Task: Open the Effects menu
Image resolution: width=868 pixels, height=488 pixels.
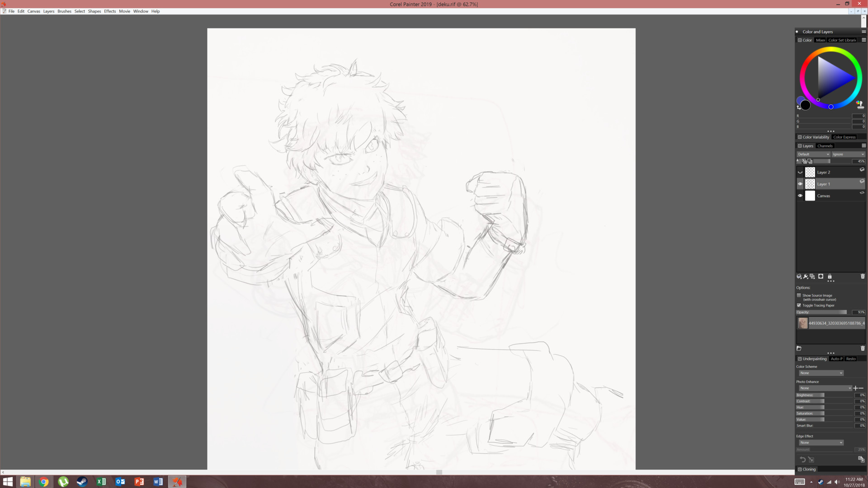Action: 110,11
